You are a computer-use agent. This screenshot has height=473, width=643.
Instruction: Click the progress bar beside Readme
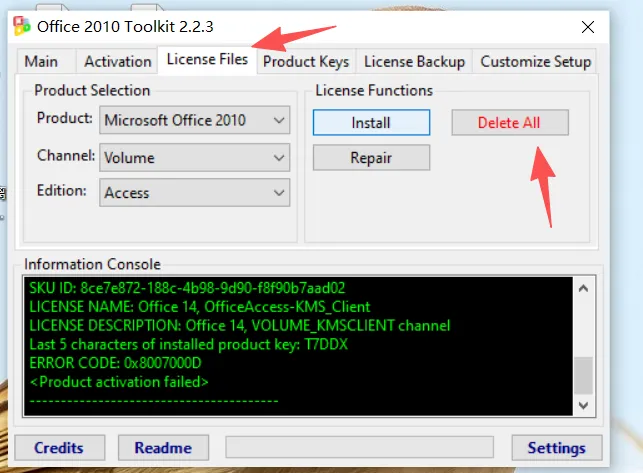[359, 447]
